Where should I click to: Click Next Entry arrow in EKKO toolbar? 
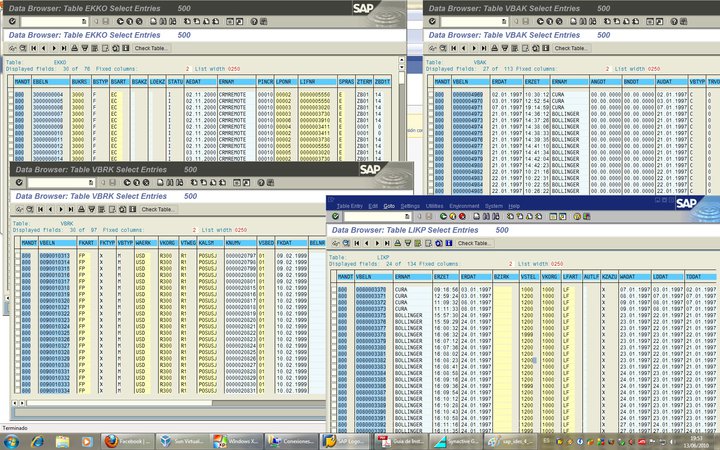(x=54, y=48)
